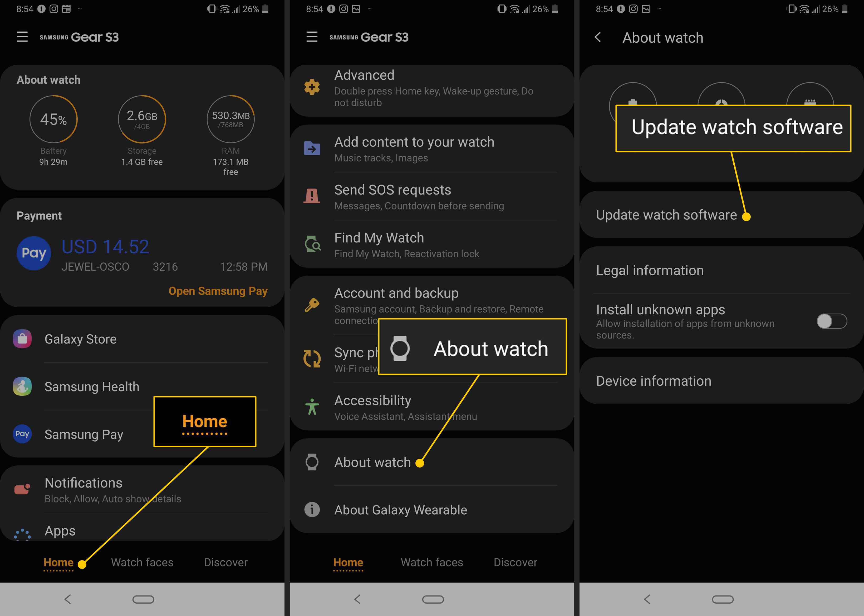Viewport: 864px width, 616px height.
Task: Toggle the hamburger menu open
Action: tap(23, 37)
